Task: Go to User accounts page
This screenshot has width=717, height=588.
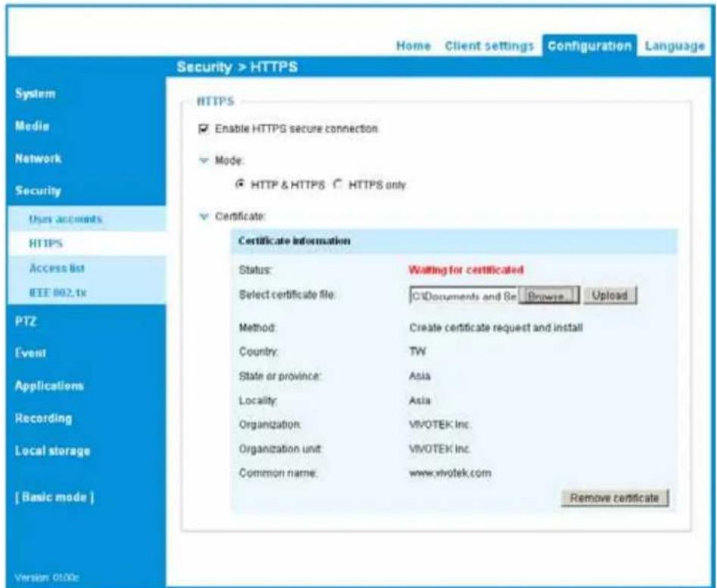Action: 65,219
